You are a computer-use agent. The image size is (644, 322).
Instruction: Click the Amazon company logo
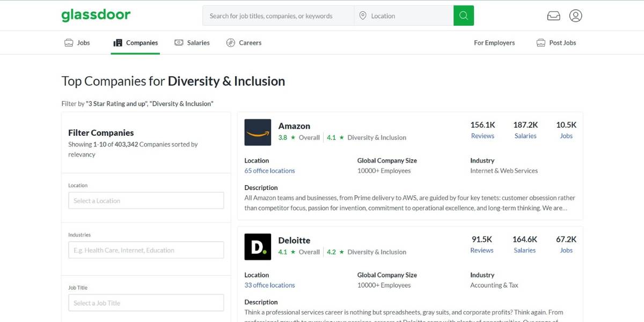(258, 132)
